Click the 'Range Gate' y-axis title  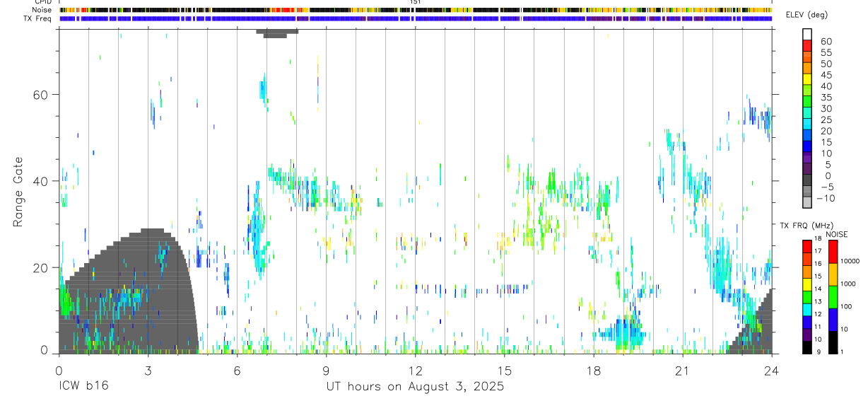[x=19, y=191]
